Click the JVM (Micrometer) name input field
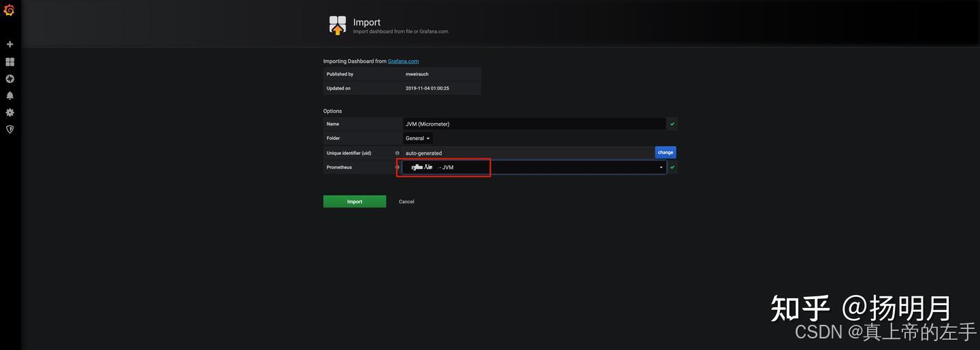This screenshot has height=350, width=980. tap(534, 124)
